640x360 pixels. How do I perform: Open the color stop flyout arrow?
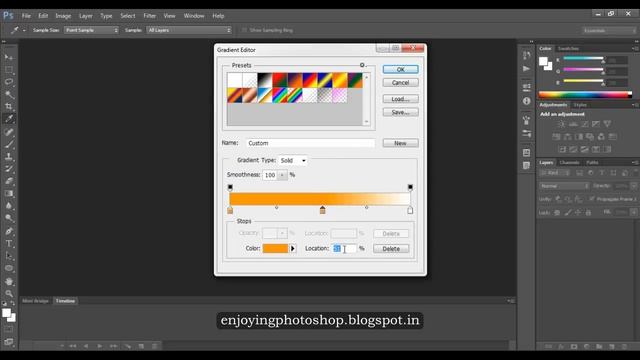pyautogui.click(x=293, y=249)
